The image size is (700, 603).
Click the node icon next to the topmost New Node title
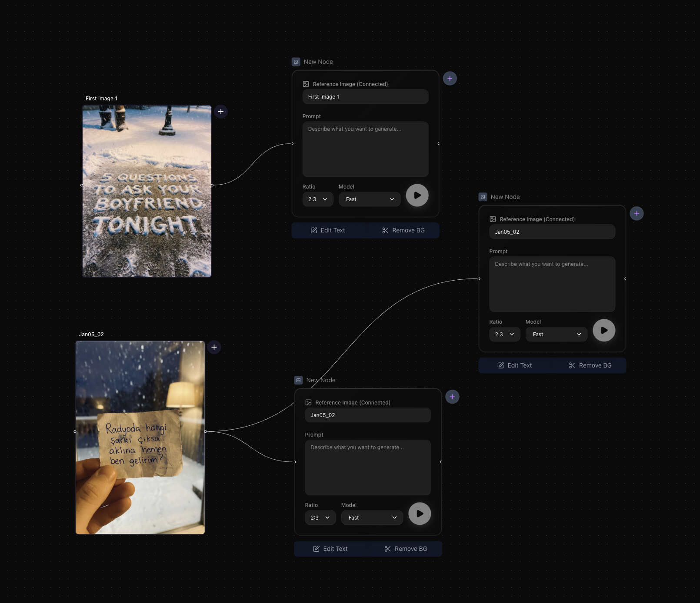[x=296, y=62]
